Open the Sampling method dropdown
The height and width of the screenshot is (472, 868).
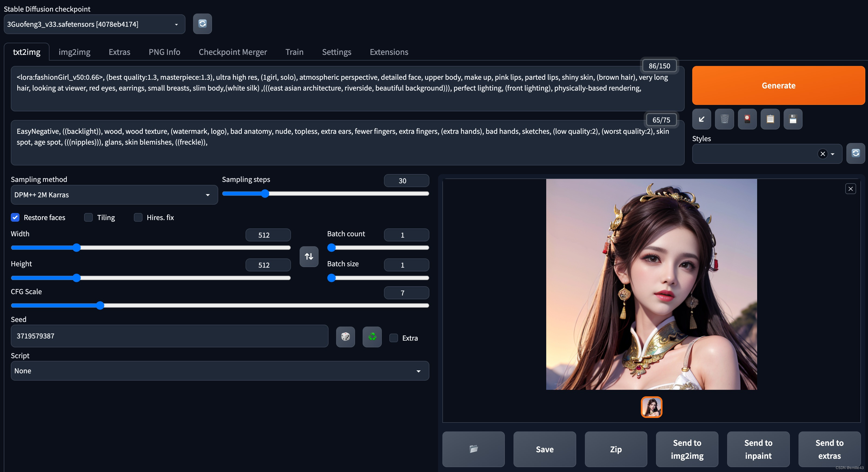click(114, 195)
